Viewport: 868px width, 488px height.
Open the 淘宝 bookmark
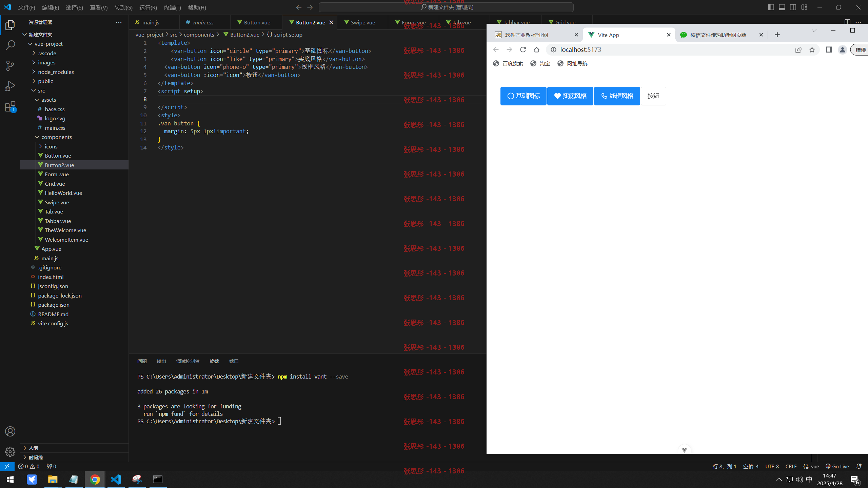pyautogui.click(x=540, y=63)
